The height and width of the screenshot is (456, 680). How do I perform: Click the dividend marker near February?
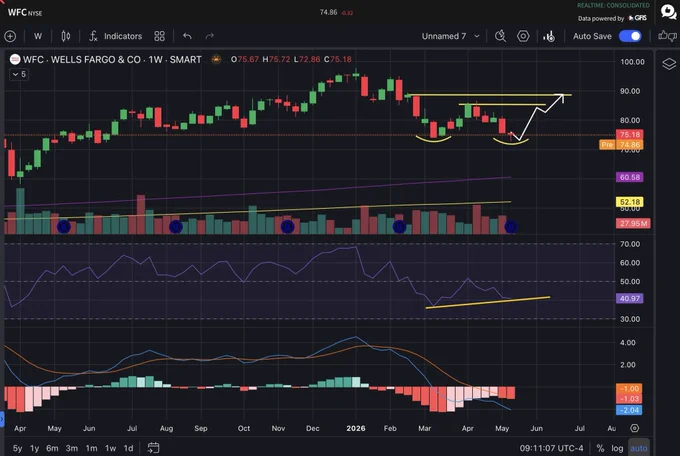coord(399,226)
